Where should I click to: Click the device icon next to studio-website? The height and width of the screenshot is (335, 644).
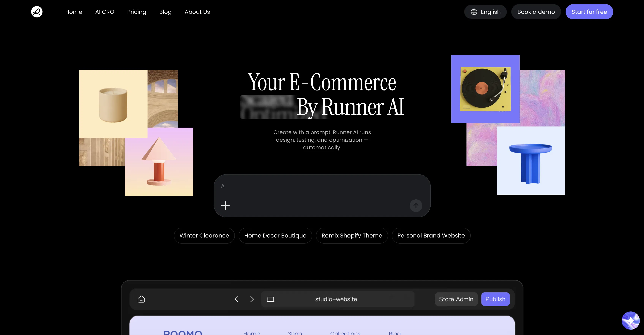[271, 299]
